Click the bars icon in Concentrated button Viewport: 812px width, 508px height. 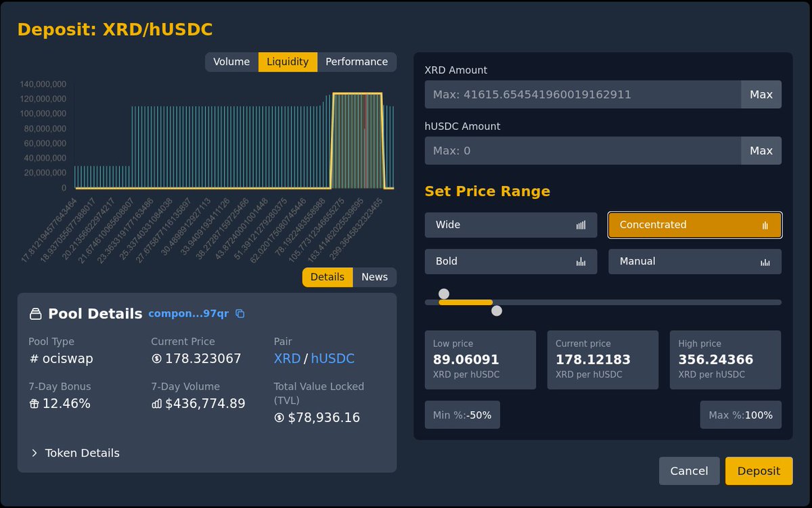[765, 225]
